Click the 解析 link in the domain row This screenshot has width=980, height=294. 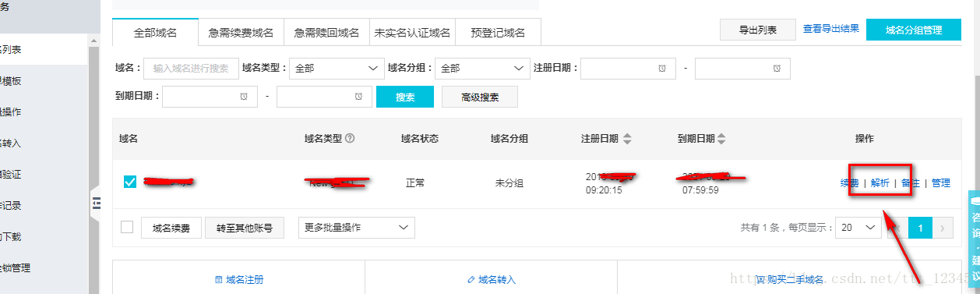click(x=880, y=182)
